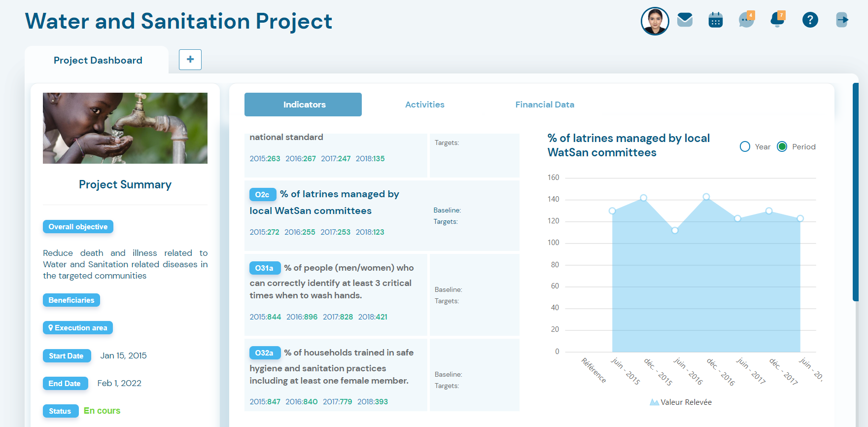
Task: Click the déc. - 2015 chart data point
Action: click(644, 198)
